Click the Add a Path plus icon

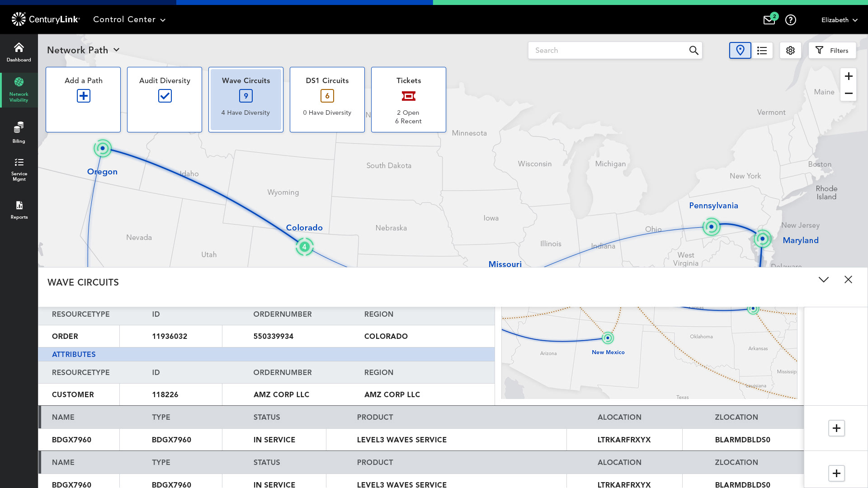84,96
